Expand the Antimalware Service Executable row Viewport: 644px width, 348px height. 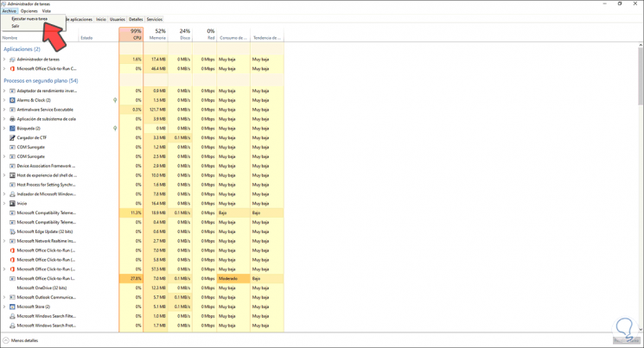[x=4, y=110]
